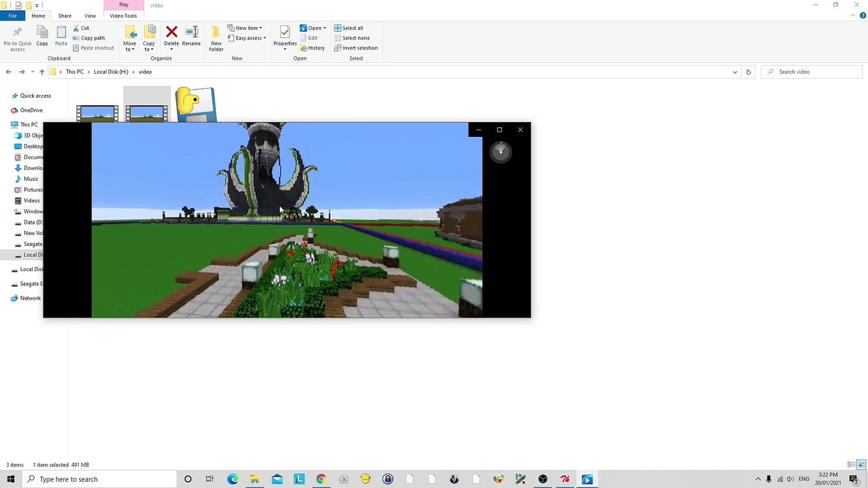868x488 pixels.
Task: Click the Python file icon in folder
Action: tap(195, 104)
